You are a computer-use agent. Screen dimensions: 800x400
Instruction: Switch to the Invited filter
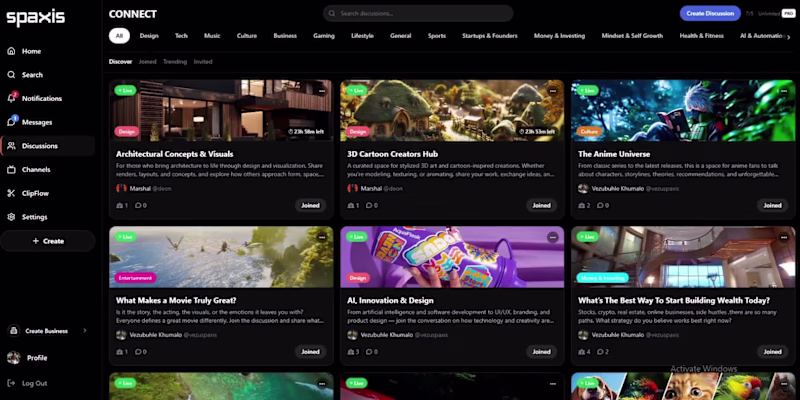203,62
